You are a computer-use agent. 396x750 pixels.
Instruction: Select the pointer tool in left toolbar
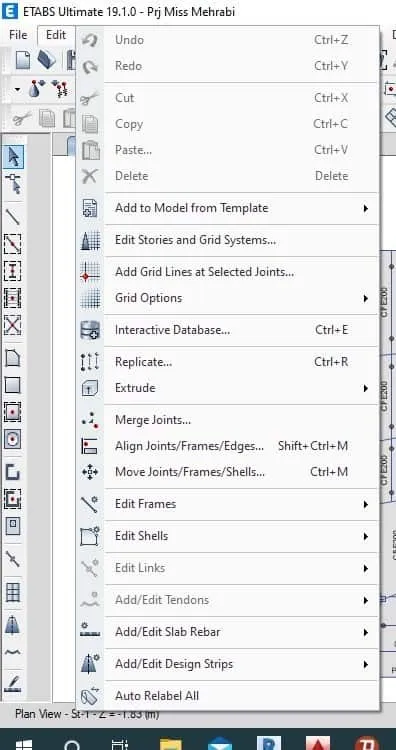point(13,157)
